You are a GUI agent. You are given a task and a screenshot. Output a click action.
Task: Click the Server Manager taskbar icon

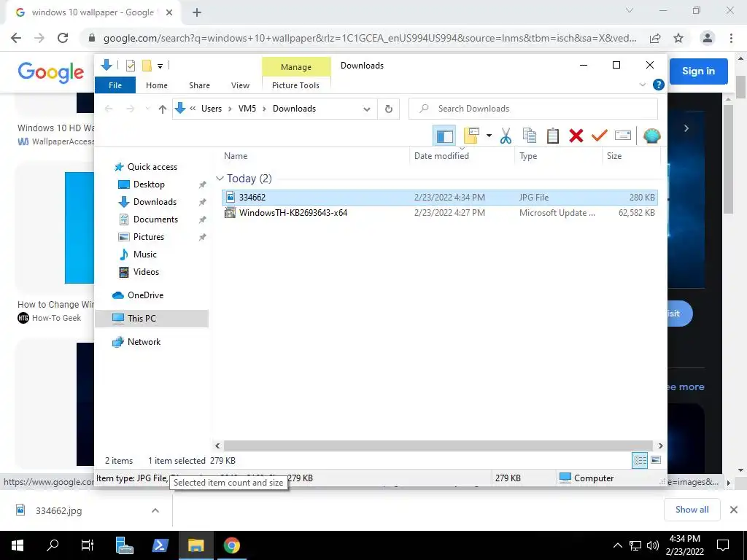(x=124, y=545)
